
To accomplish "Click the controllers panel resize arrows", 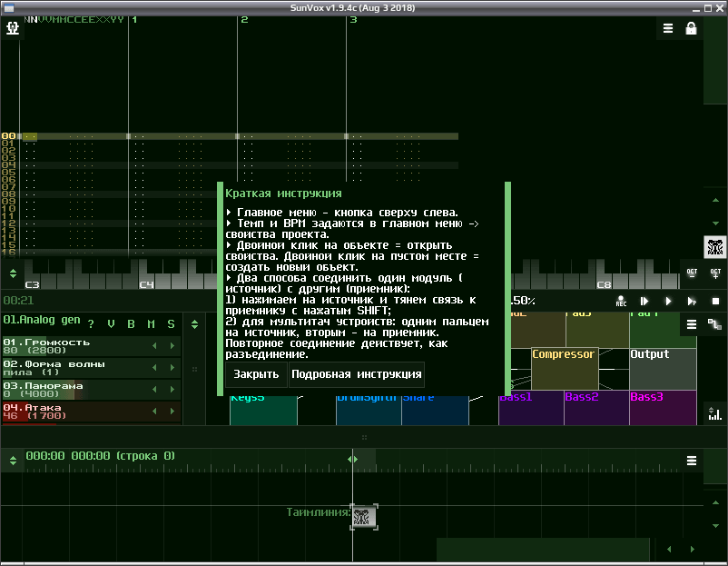I will 194,324.
